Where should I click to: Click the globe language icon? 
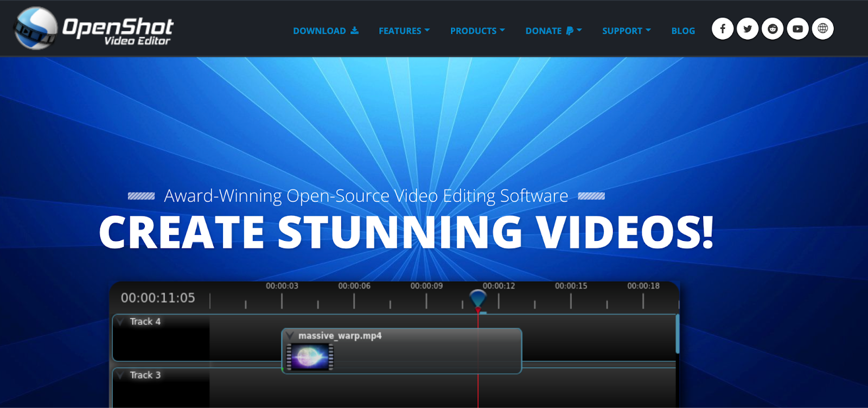click(x=822, y=29)
